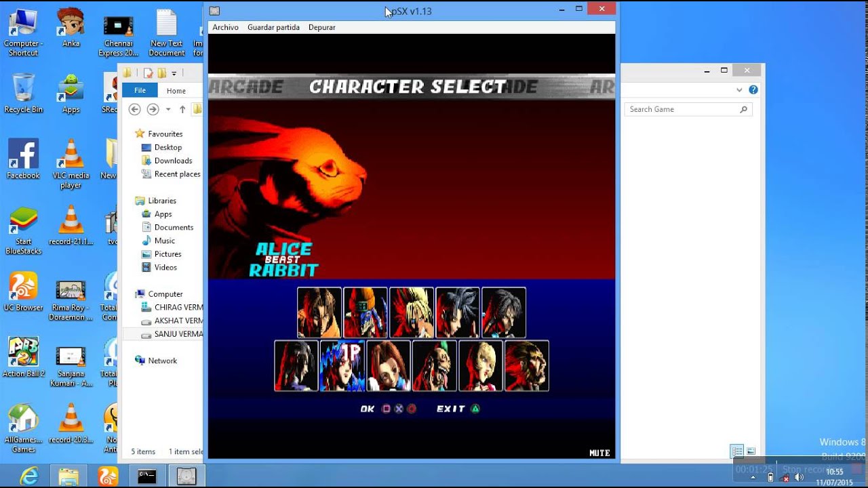Click the MUTE label in pSX
Screen dimensions: 868x488
[x=599, y=453]
